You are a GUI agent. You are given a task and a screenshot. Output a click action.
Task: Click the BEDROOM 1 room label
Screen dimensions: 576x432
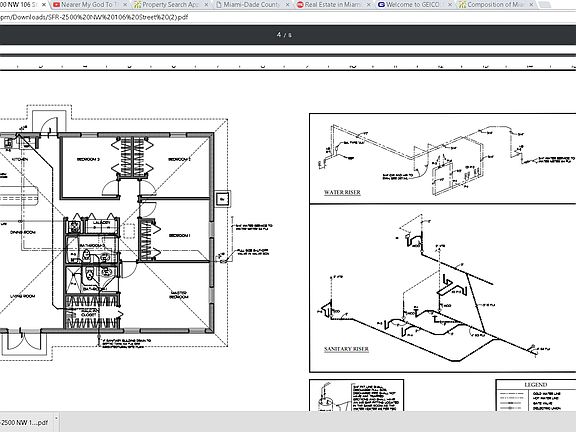tap(180, 235)
